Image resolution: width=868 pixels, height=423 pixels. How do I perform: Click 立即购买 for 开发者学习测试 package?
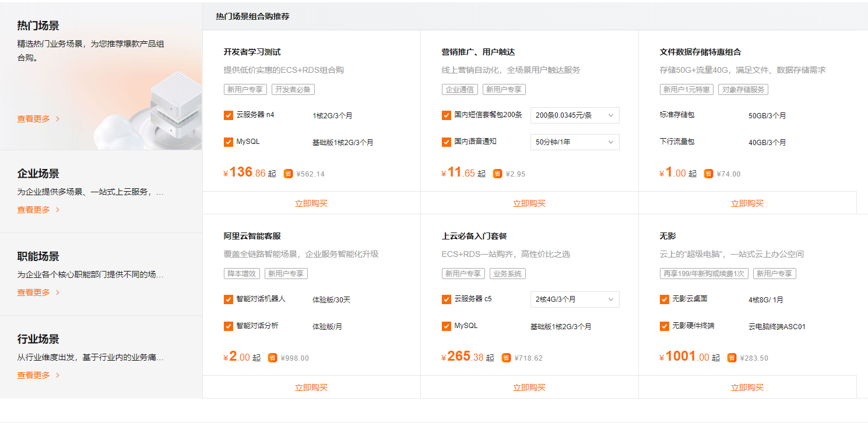pyautogui.click(x=311, y=203)
